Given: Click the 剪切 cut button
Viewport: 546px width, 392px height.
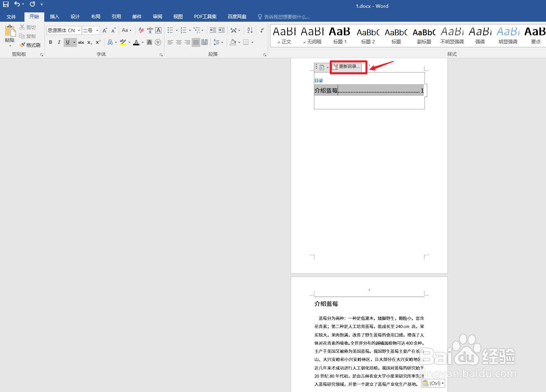Looking at the screenshot, I should [x=28, y=27].
